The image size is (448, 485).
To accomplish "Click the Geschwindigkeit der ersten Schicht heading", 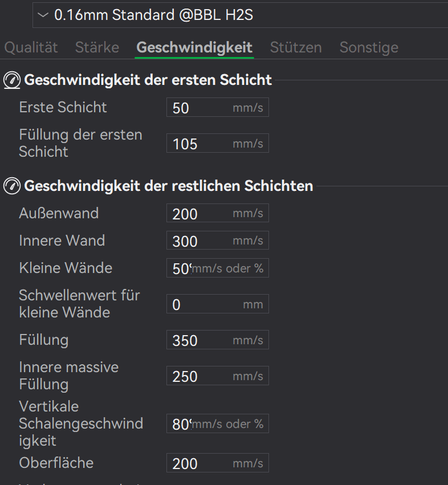I will click(148, 80).
